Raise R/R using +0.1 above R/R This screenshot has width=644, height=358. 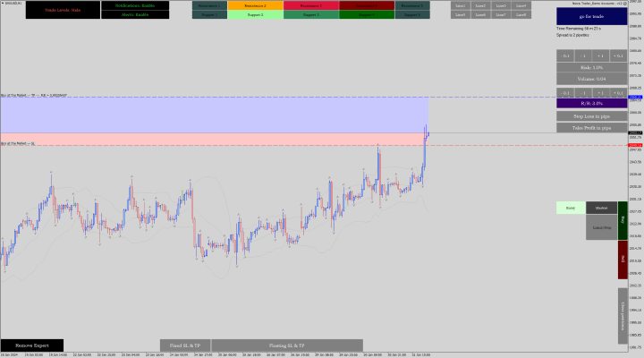click(x=618, y=93)
